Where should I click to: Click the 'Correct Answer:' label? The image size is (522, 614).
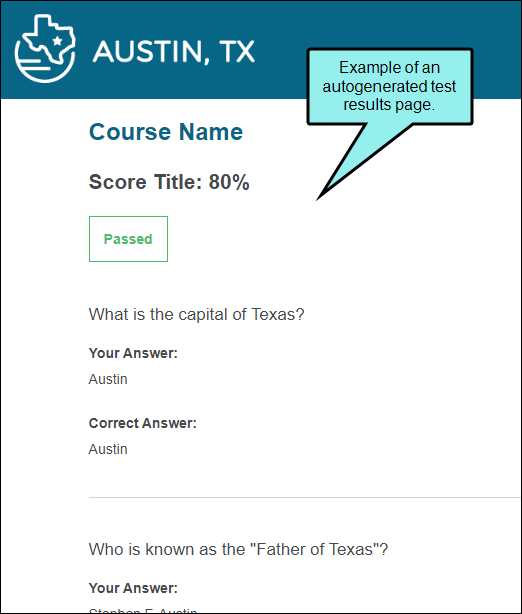(x=143, y=423)
